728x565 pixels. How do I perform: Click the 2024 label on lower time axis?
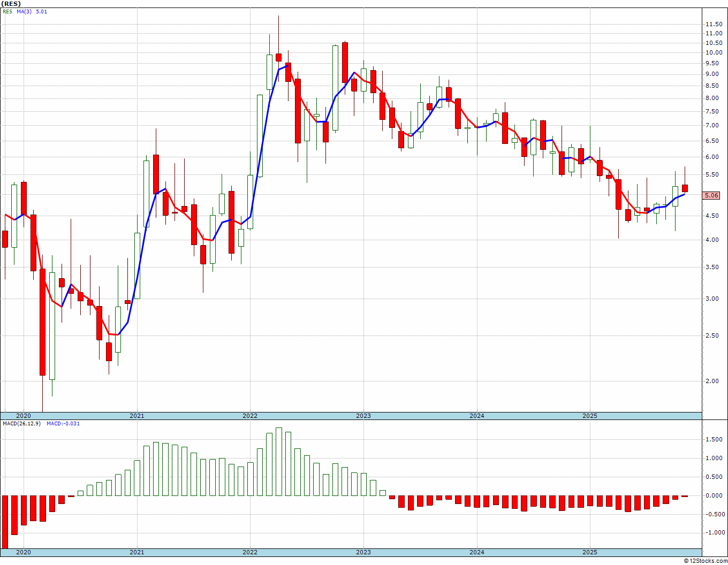(x=477, y=552)
